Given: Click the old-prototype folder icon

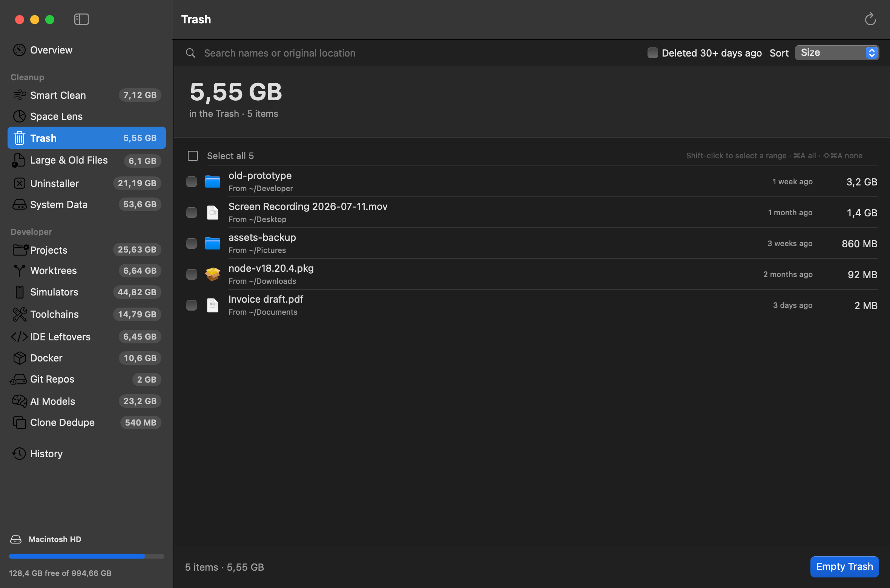Looking at the screenshot, I should [x=213, y=182].
